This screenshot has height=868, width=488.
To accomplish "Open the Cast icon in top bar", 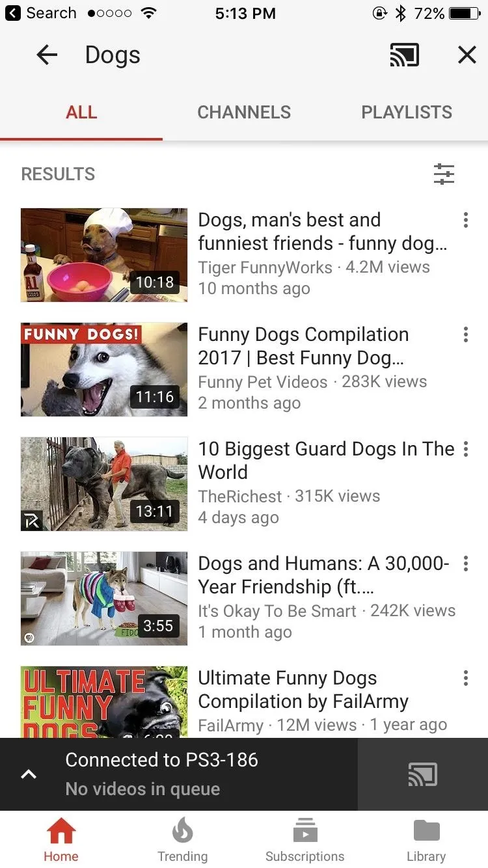I will coord(404,55).
